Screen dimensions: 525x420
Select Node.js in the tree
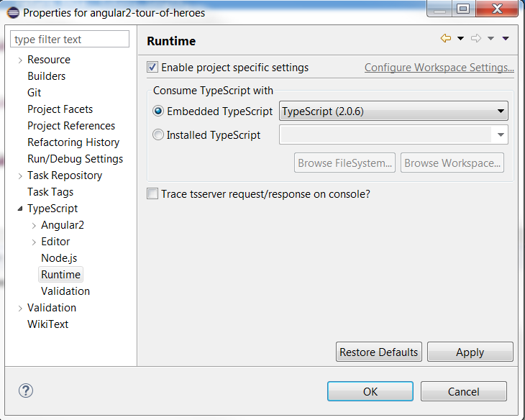point(59,258)
